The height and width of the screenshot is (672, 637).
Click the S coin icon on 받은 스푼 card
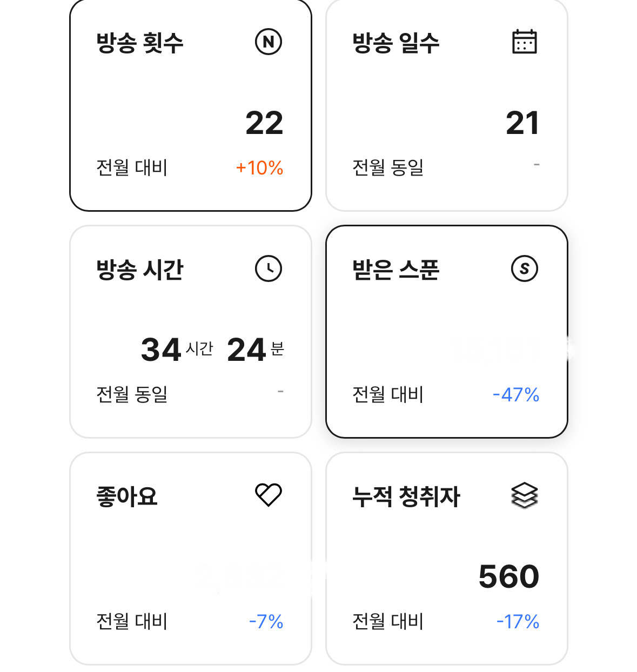point(524,268)
